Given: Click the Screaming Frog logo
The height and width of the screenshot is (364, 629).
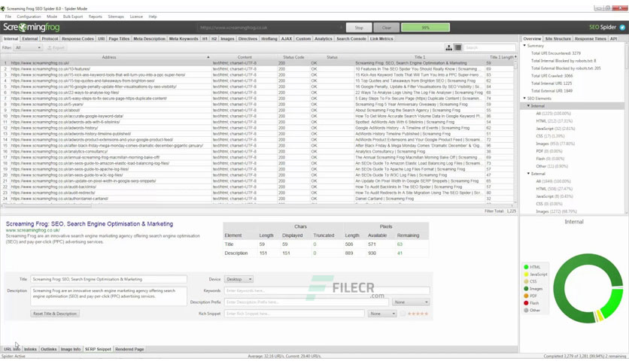Looking at the screenshot, I should pos(32,27).
